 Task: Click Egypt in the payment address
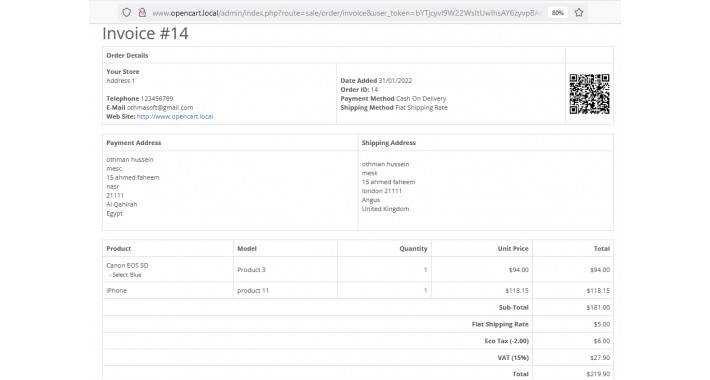115,213
